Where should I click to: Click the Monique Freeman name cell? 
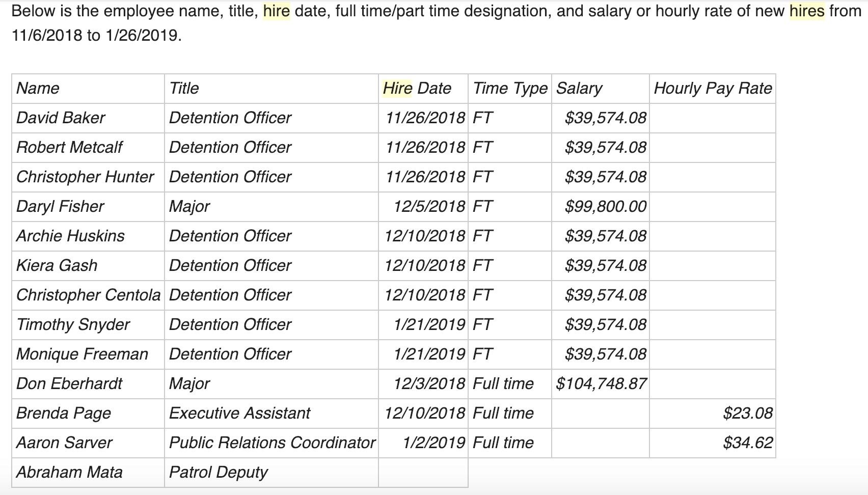pos(88,354)
